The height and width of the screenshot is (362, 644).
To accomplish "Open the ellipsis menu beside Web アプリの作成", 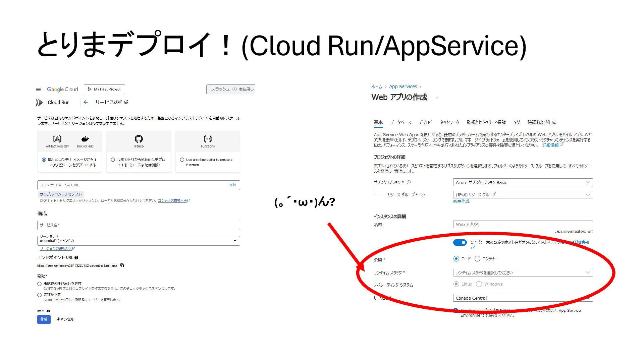I will click(437, 97).
